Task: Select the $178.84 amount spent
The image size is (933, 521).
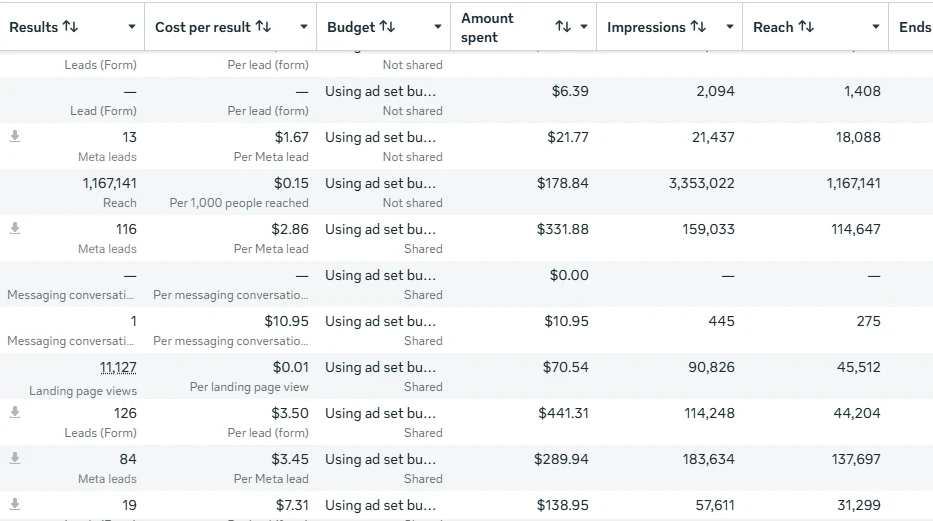Action: click(562, 183)
